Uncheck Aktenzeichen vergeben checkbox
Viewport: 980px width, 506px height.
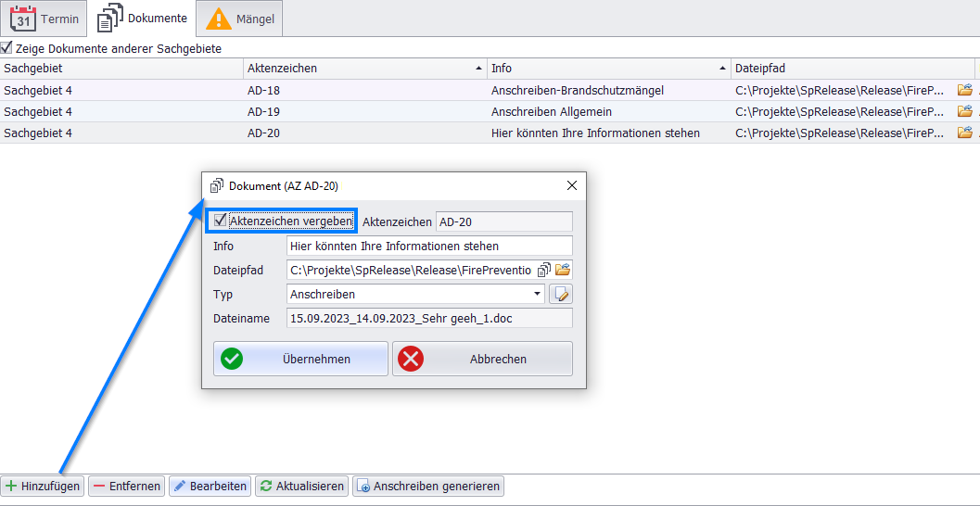click(x=221, y=221)
